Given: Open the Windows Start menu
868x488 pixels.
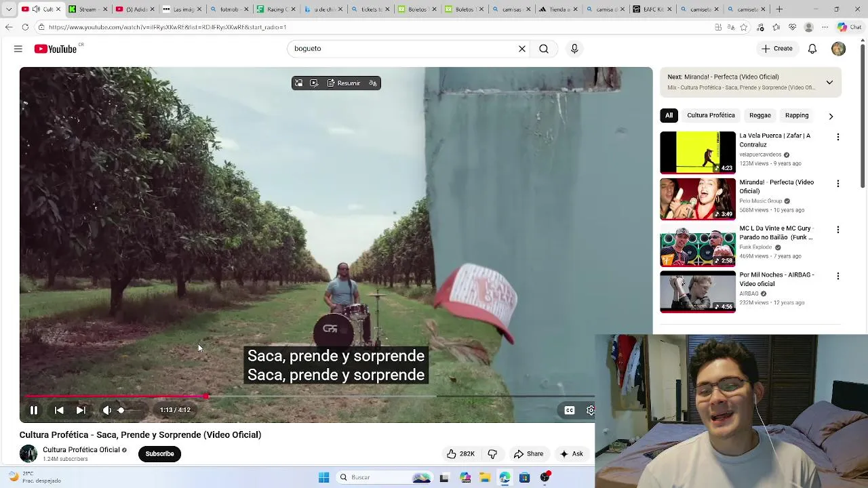Looking at the screenshot, I should 323,477.
